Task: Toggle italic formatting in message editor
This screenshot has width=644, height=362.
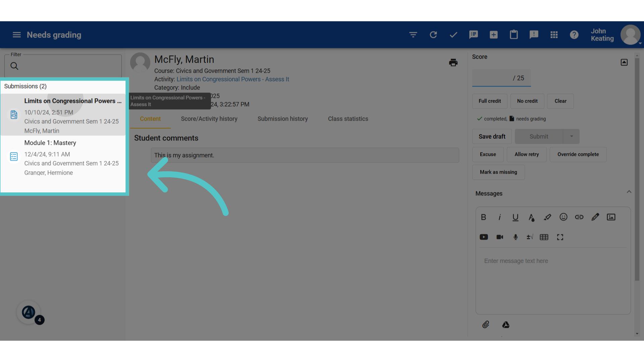Action: click(499, 217)
